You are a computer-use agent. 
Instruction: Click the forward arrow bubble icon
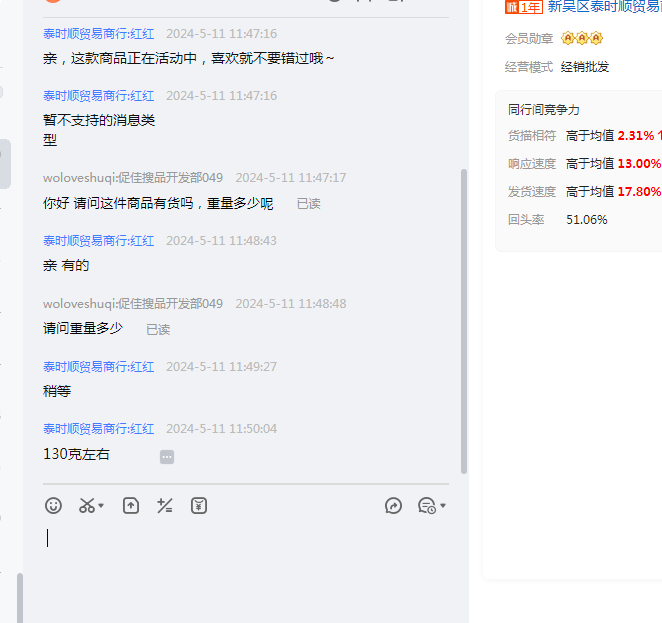click(393, 506)
